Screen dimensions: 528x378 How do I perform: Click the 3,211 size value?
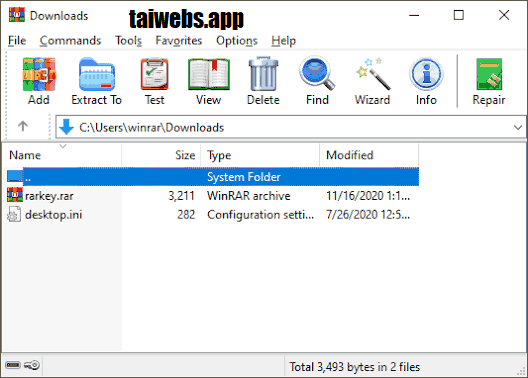pyautogui.click(x=182, y=196)
